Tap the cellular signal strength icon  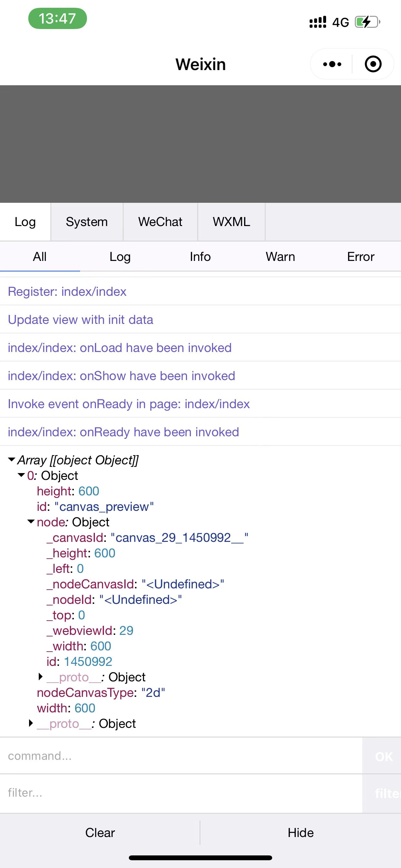tap(318, 22)
